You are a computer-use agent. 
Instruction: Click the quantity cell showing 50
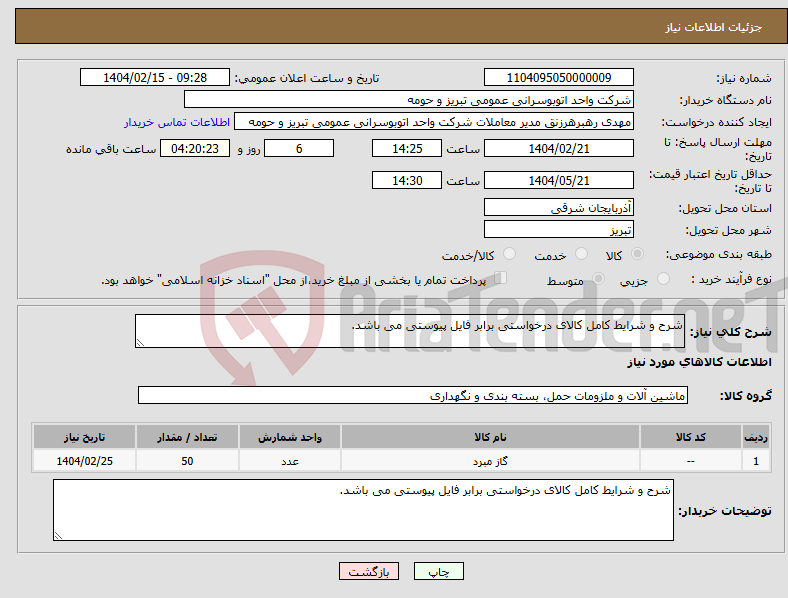pyautogui.click(x=187, y=461)
